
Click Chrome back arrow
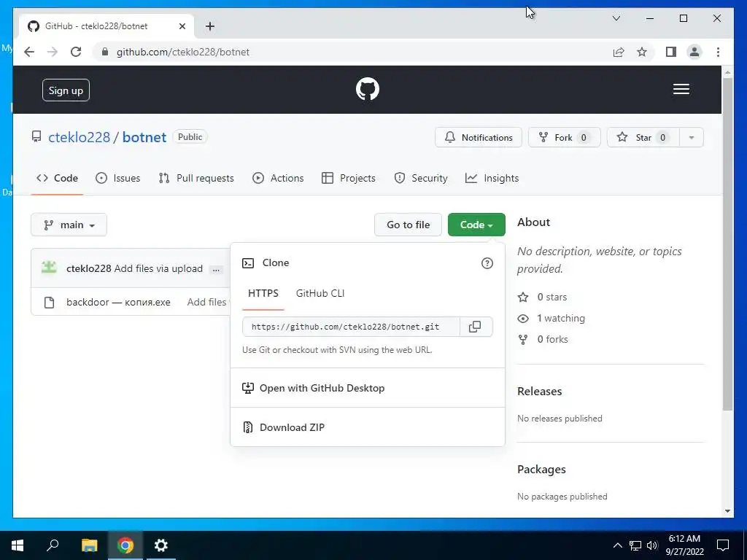tap(29, 52)
